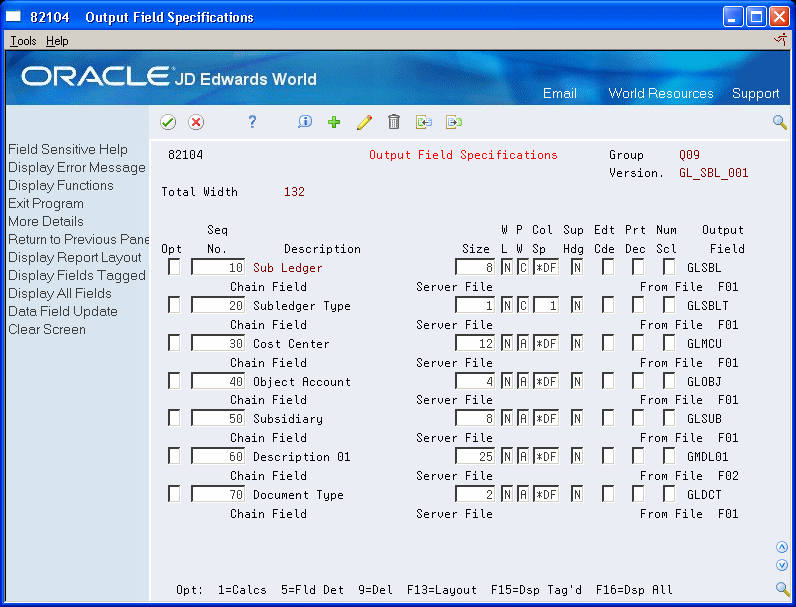This screenshot has height=607, width=796.
Task: Click Opt field for Object Account row
Action: 174,381
